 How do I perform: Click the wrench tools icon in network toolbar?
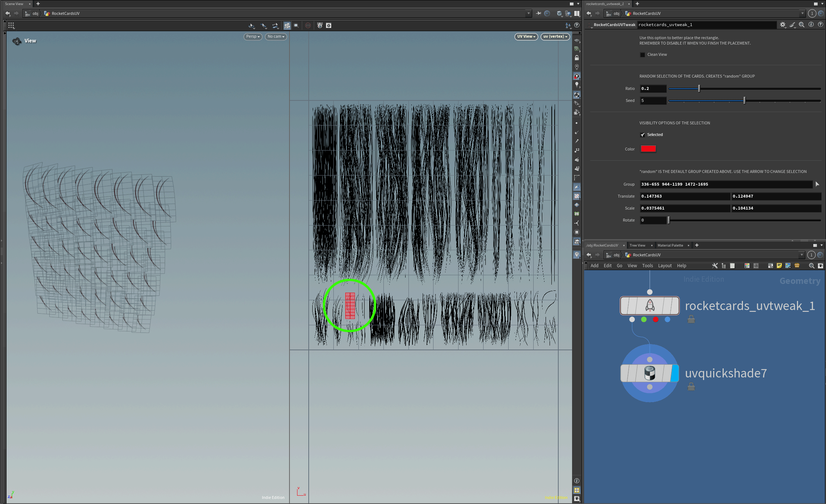coord(715,266)
